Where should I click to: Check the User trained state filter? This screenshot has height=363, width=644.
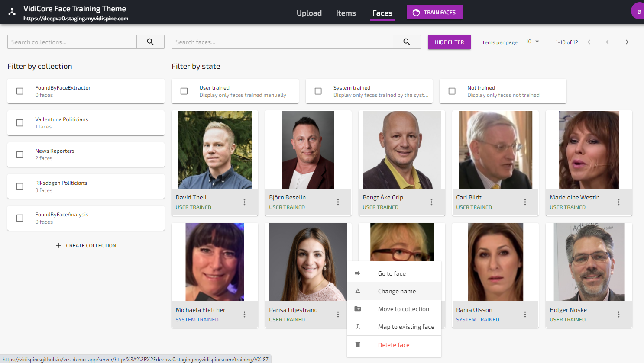(x=184, y=91)
